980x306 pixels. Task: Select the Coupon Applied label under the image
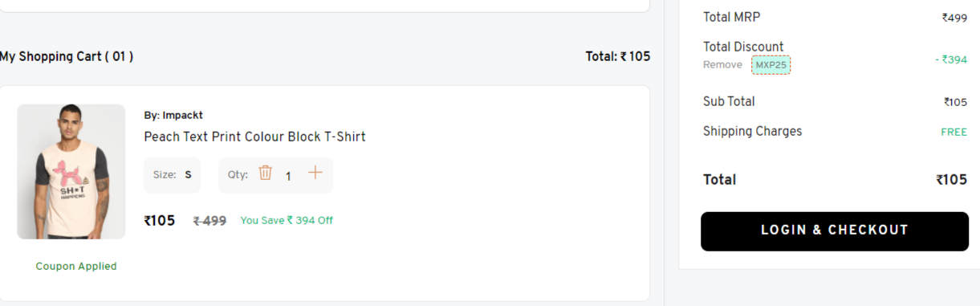(x=76, y=266)
